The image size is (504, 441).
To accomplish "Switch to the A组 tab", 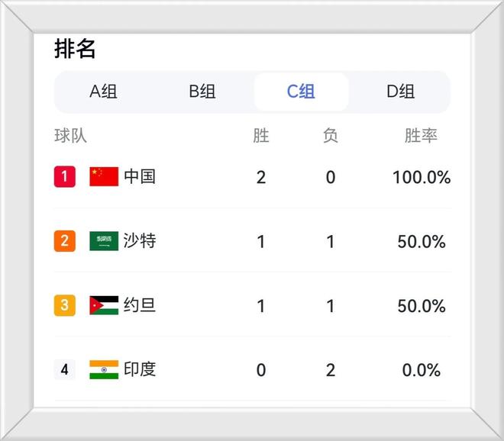I will click(x=103, y=92).
